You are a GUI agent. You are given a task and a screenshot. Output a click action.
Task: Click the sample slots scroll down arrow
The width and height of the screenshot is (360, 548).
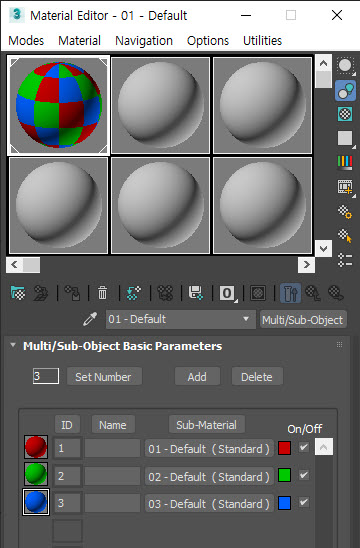point(323,248)
